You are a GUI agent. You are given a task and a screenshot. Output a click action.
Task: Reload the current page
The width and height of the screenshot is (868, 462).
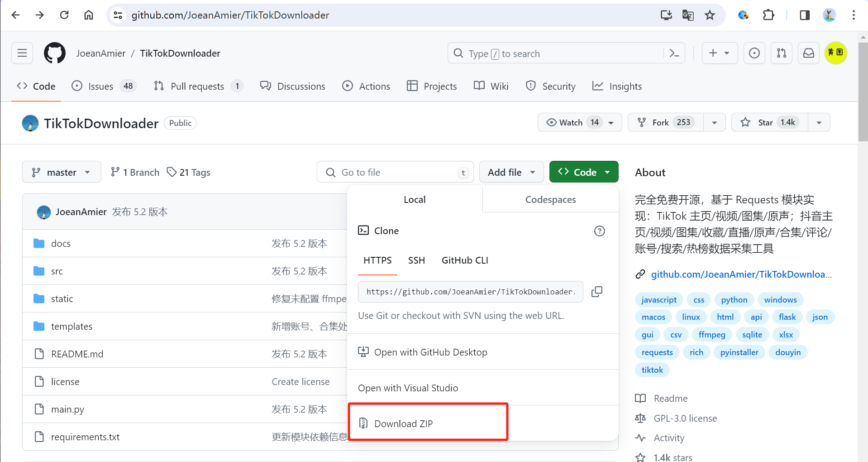64,15
